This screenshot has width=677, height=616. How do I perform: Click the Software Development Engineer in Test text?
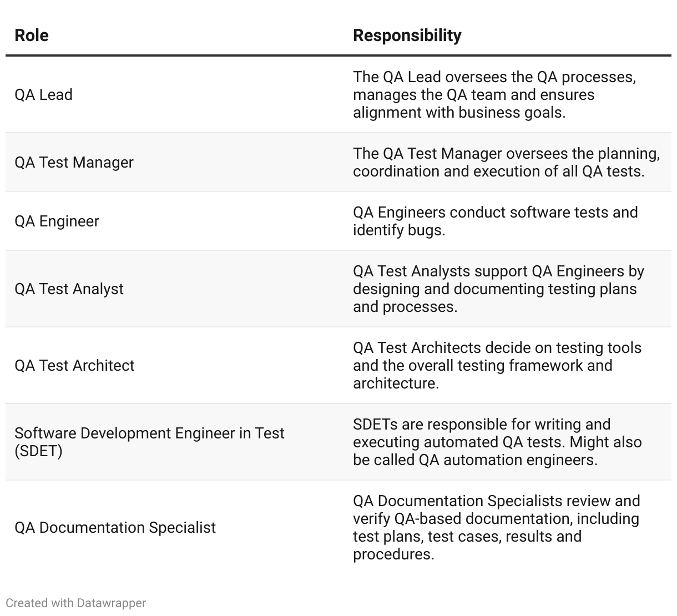tap(149, 433)
